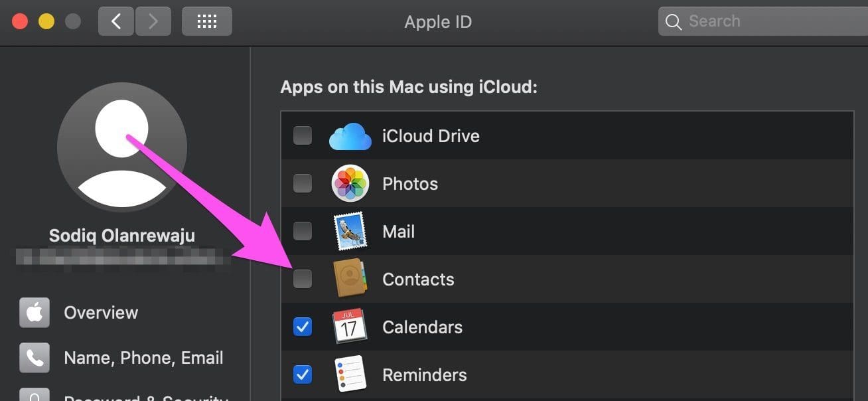868x401 pixels.
Task: Show all preferences grid button
Action: 207,21
